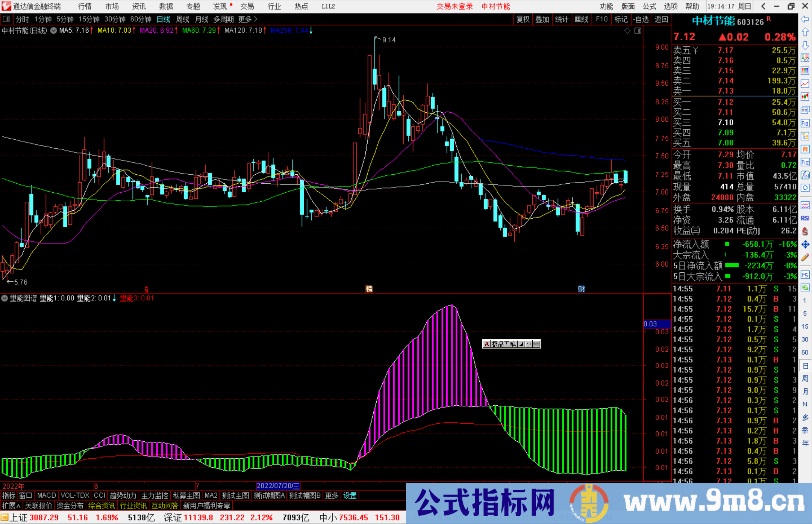Open the bottom 更多 indicator dropdown
The image size is (812, 524).
(331, 496)
